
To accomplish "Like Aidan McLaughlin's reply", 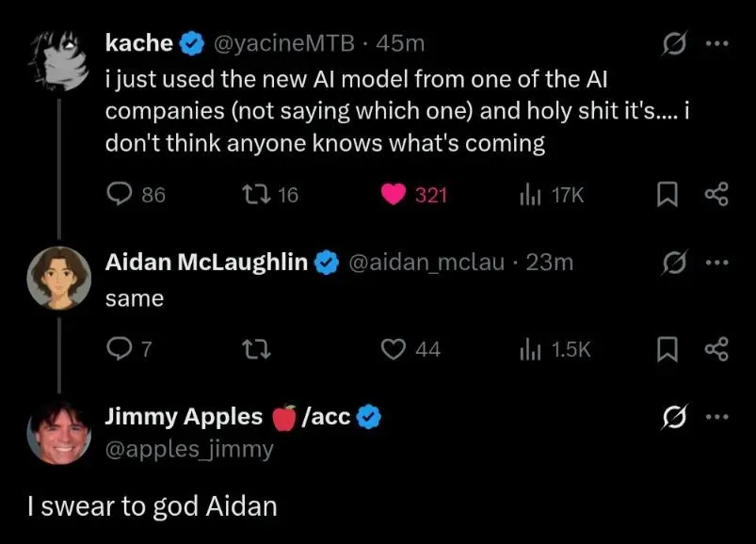I will click(x=393, y=349).
